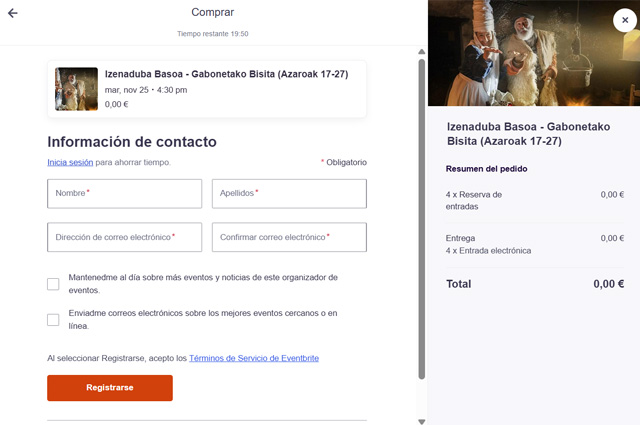Viewport: 640px width, 425px height.
Task: Focus the Nombre input field
Action: point(124,193)
